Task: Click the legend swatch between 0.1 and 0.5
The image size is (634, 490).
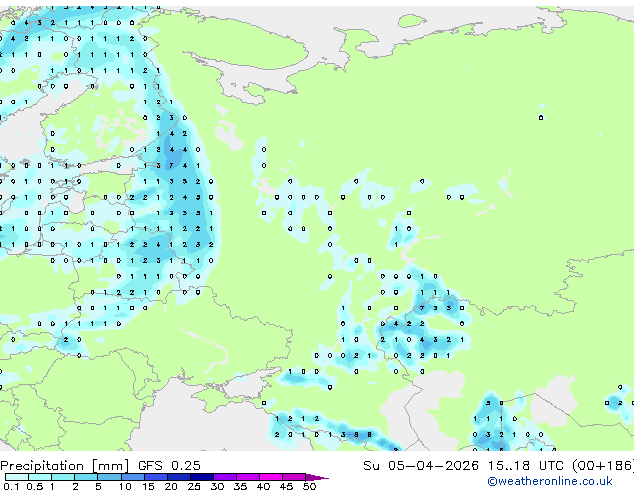Action: 17,477
